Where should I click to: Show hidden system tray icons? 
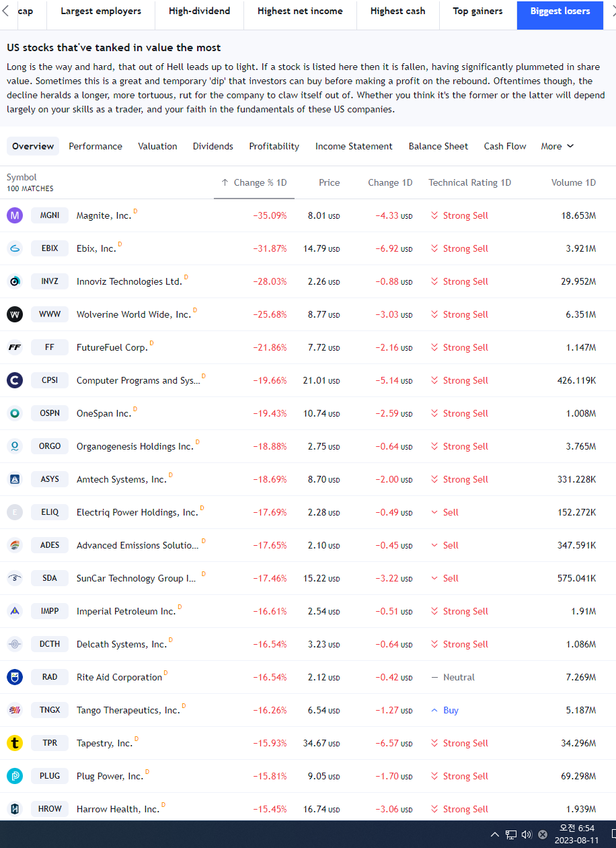[495, 835]
